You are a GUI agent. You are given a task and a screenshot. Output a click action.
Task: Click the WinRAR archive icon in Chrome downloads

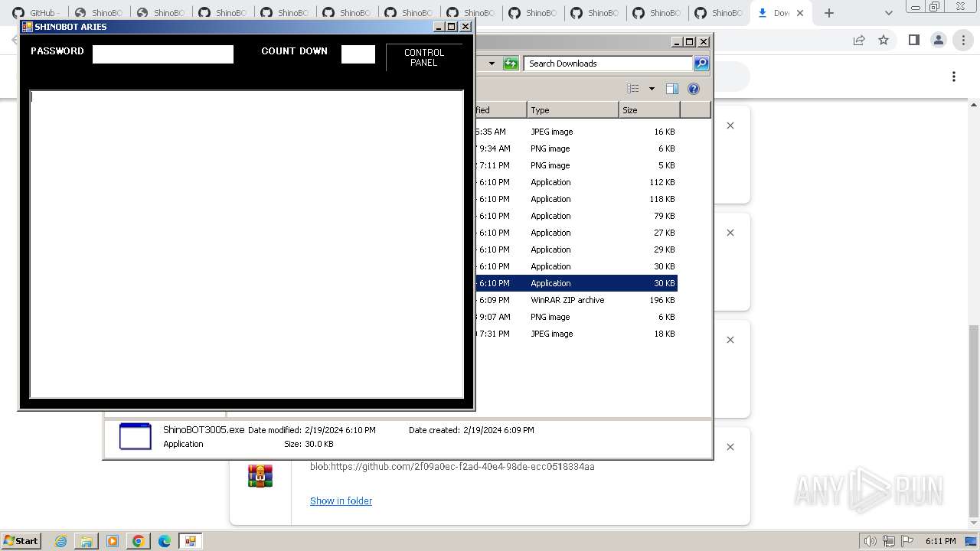tap(260, 475)
